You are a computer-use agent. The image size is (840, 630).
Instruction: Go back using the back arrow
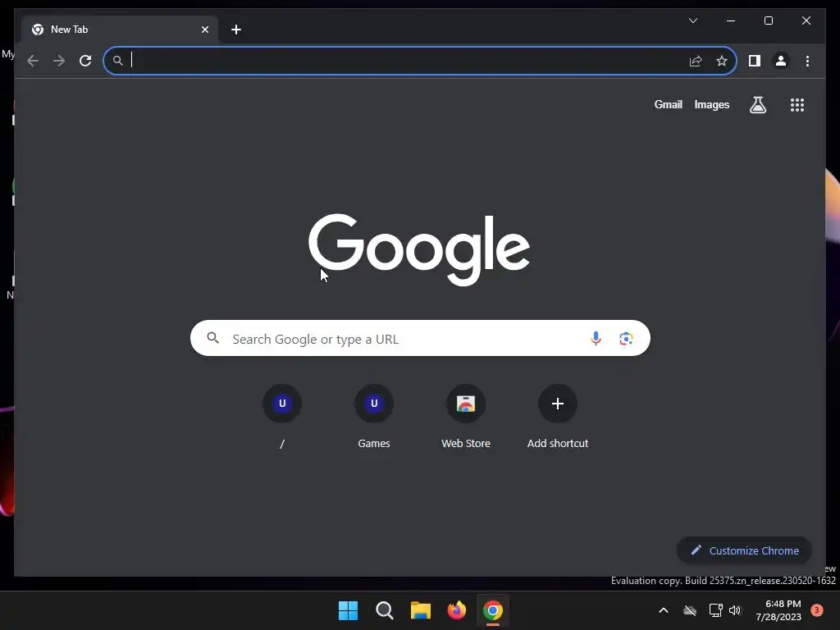click(x=33, y=61)
